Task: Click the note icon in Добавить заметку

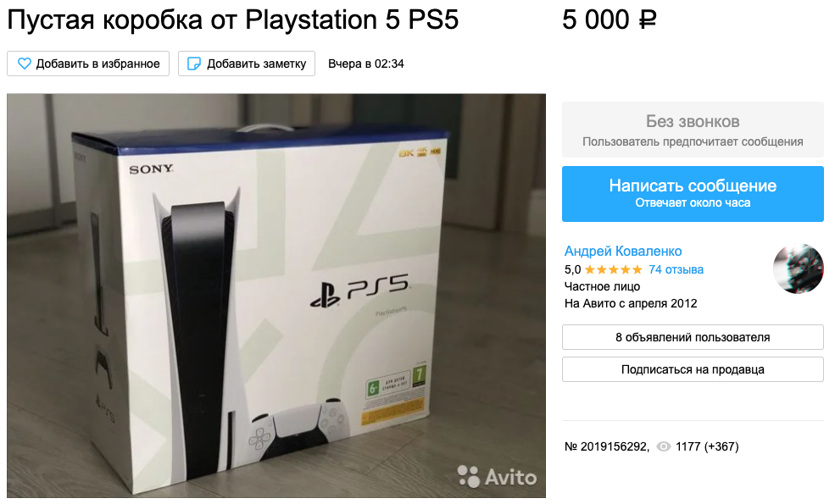Action: click(x=194, y=64)
